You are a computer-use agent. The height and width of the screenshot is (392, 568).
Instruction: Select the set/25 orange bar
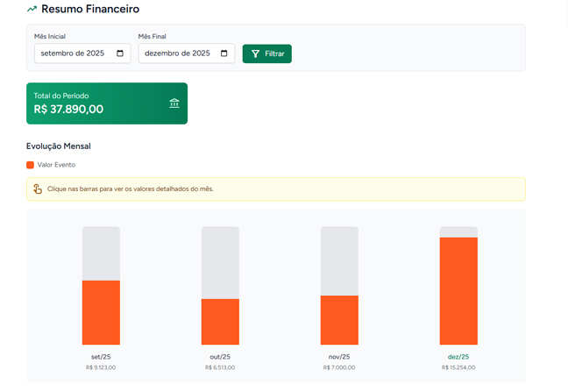101,312
